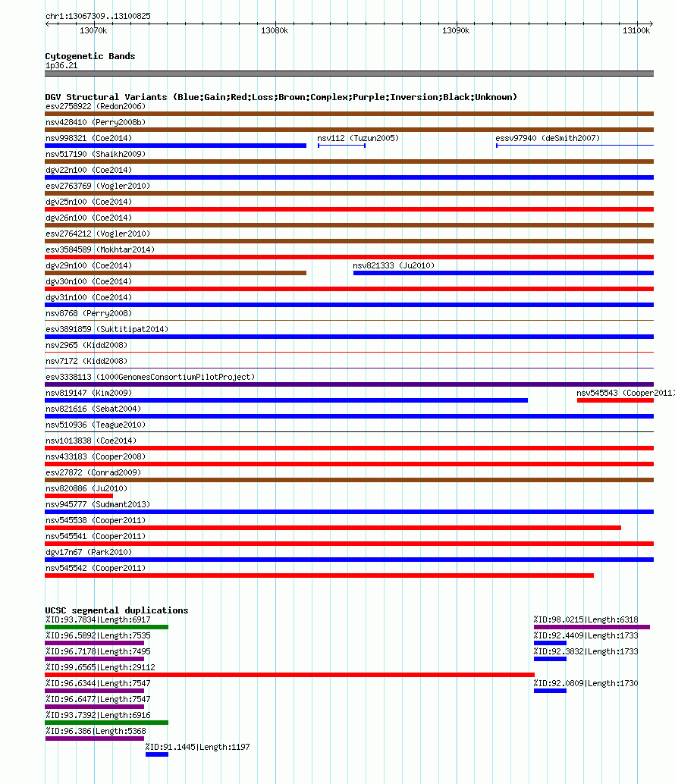Select nsv821333 (Ju2010) variant label

click(x=394, y=266)
